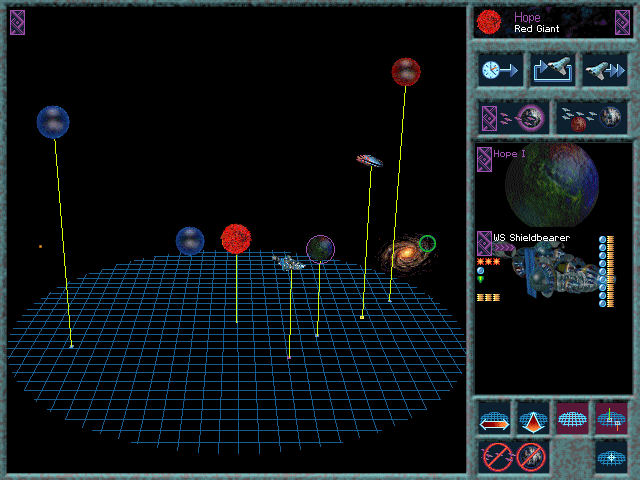Click the Red Giant label

[536, 29]
